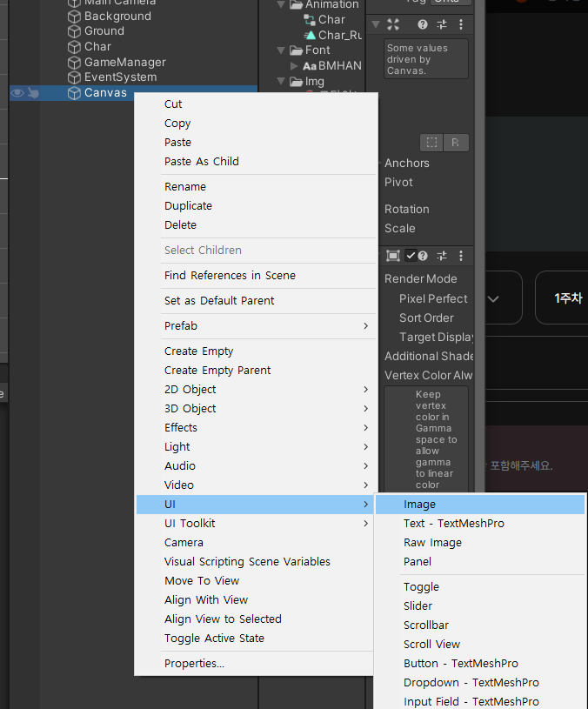Screen dimensions: 588x709
Task: Open the Light submenu
Action: pos(267,447)
